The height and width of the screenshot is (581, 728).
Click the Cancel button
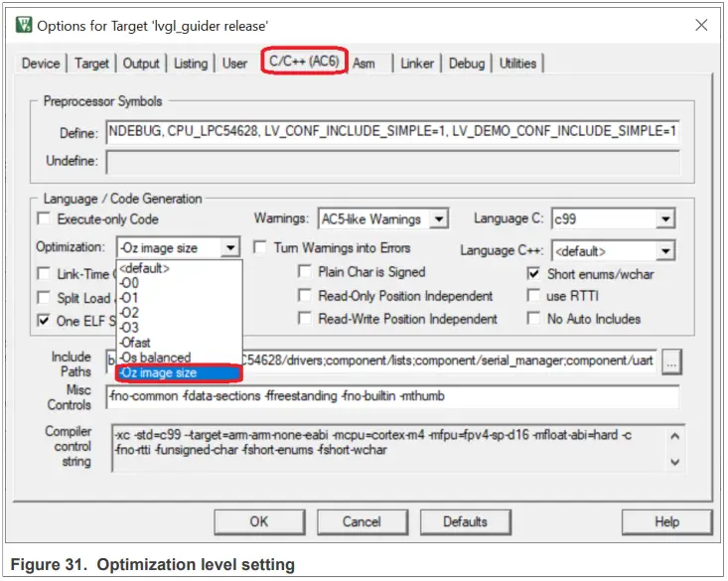(363, 522)
